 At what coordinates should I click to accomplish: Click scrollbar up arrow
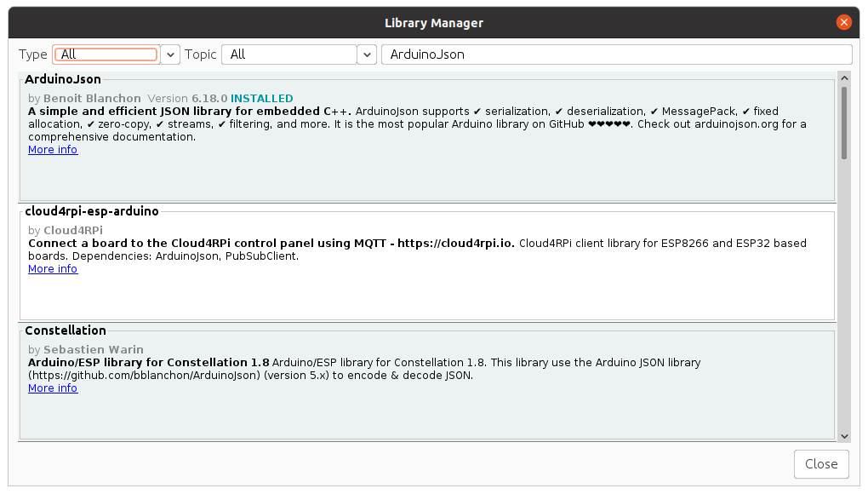844,78
